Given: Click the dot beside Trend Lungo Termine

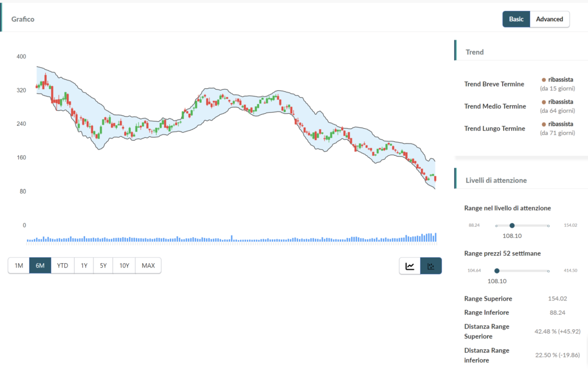Looking at the screenshot, I should coord(544,124).
